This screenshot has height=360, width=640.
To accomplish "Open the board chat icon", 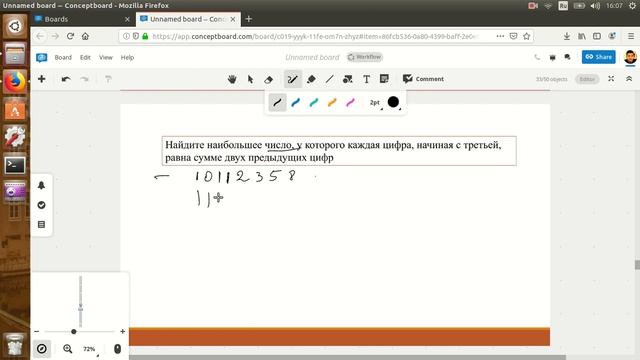I will (x=567, y=58).
